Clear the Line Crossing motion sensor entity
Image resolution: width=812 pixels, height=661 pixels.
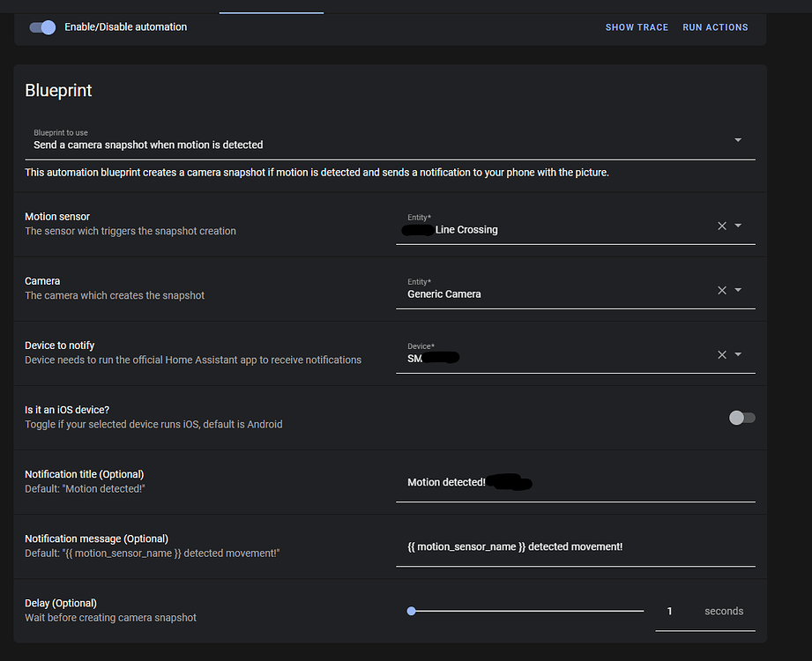pos(721,226)
